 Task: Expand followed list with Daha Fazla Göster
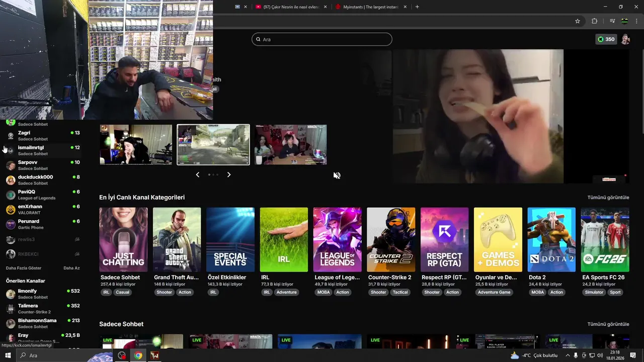tap(24, 268)
